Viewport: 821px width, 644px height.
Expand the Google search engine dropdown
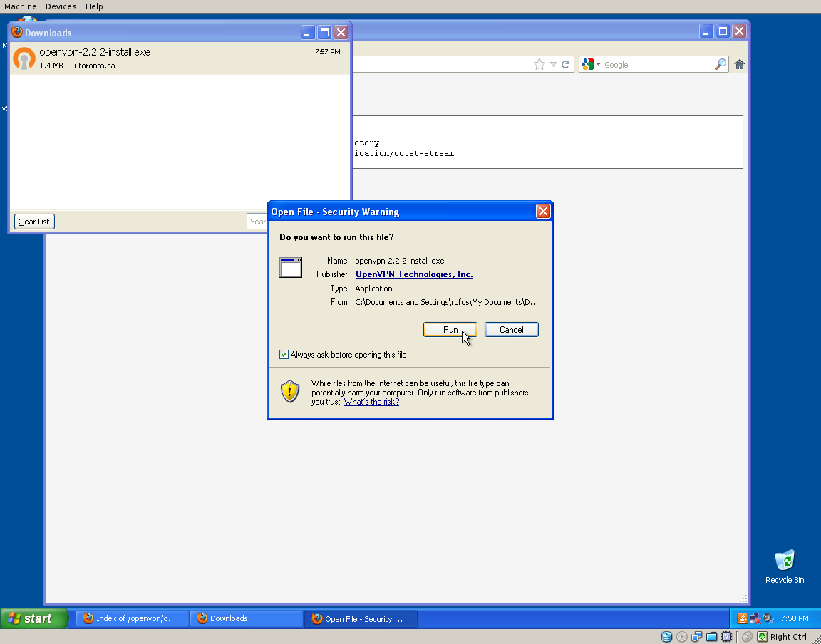(592, 65)
